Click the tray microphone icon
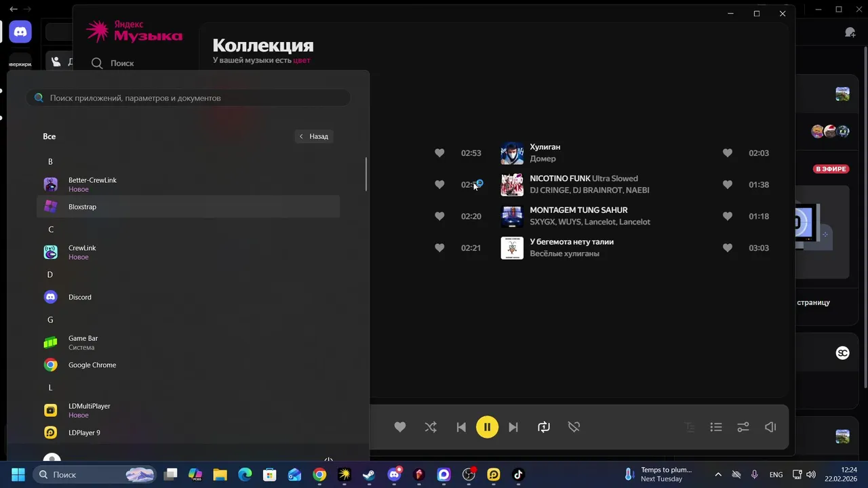The width and height of the screenshot is (868, 488). [755, 474]
